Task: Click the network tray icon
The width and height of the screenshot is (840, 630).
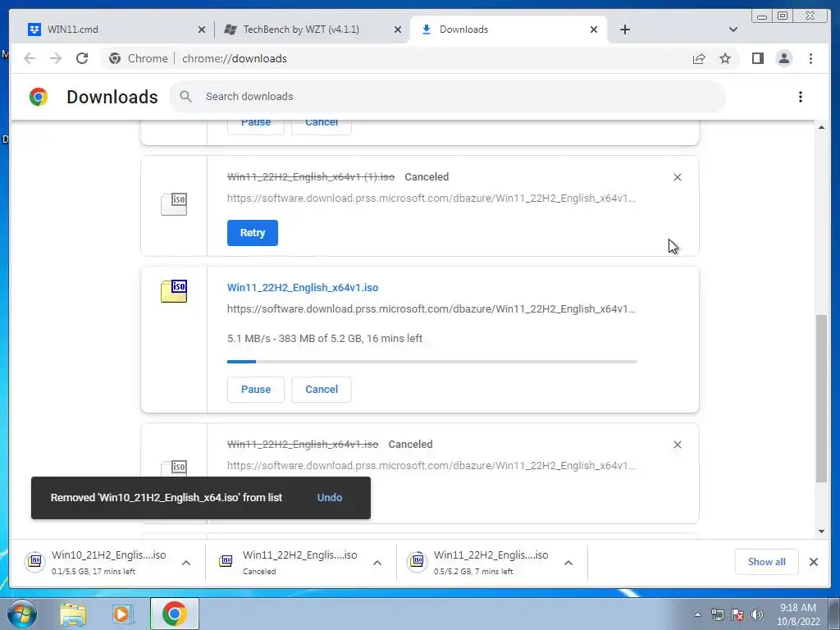Action: pos(717,614)
